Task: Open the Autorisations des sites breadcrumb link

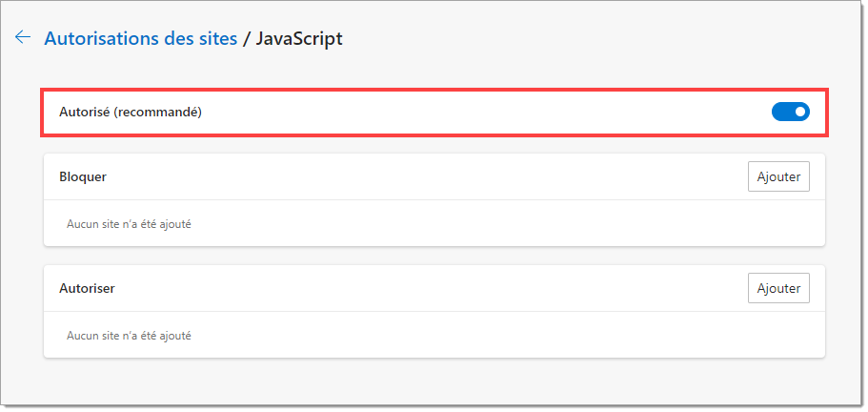Action: (141, 38)
